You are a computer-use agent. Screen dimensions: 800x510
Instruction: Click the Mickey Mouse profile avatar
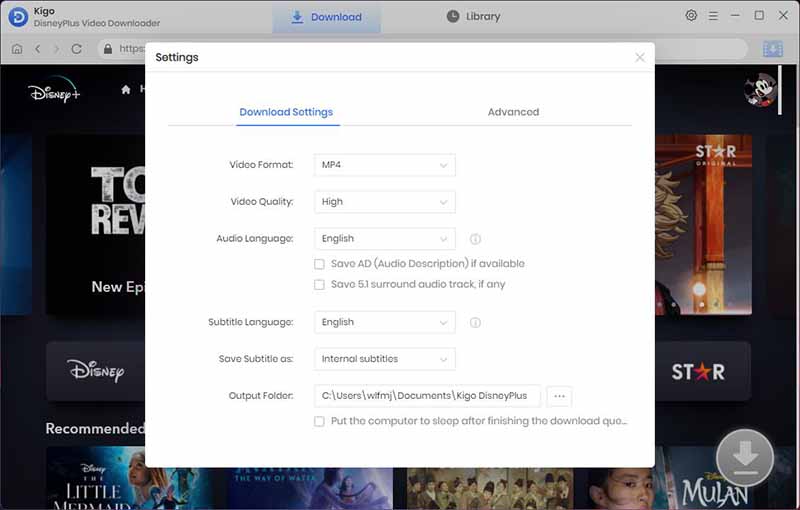pos(760,90)
